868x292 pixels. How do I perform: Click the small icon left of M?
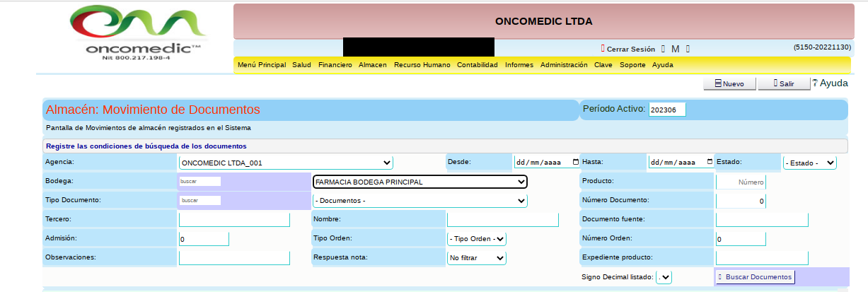tap(663, 49)
